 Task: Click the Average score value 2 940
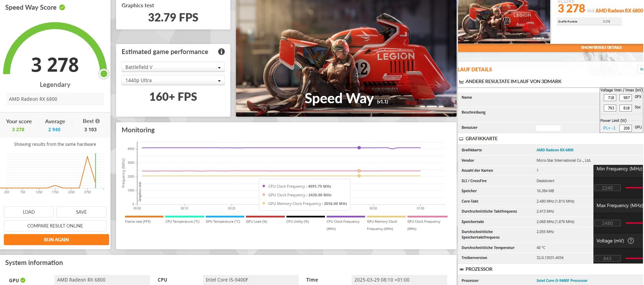(54, 130)
